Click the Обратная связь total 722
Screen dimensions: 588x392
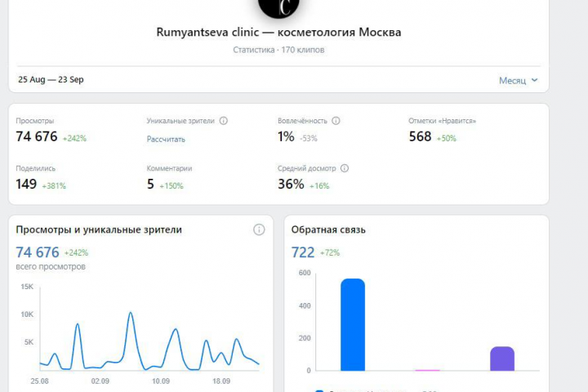303,252
